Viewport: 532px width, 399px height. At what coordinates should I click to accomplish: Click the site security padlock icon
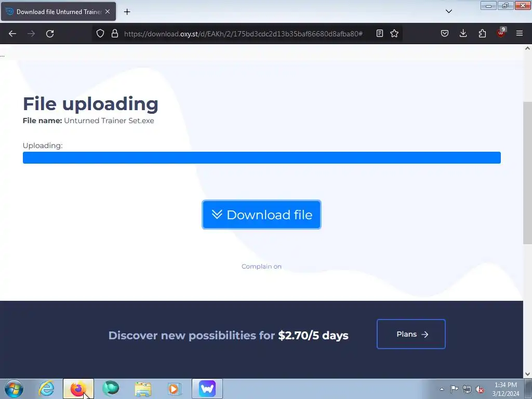[x=115, y=33]
